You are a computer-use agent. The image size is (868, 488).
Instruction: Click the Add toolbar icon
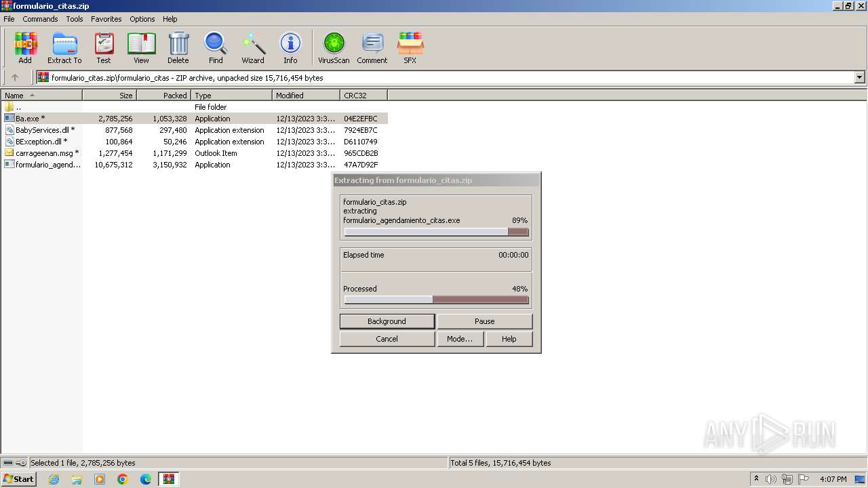coord(25,48)
